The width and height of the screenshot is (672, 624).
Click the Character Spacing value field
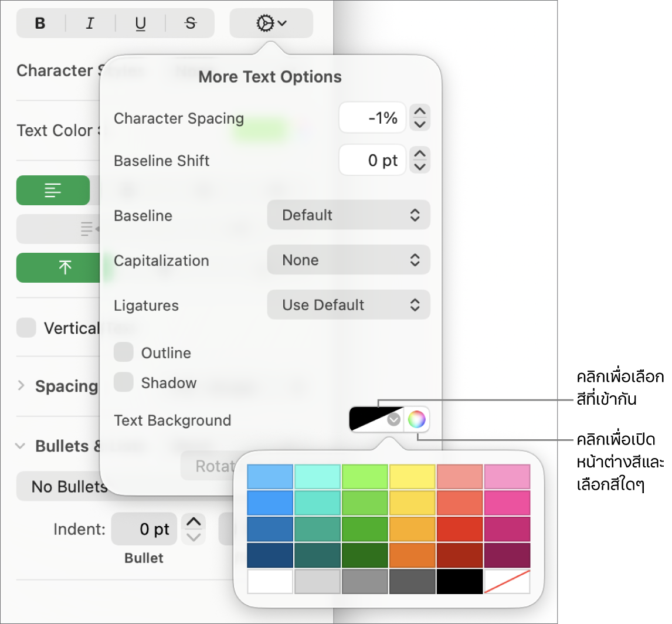click(x=372, y=117)
